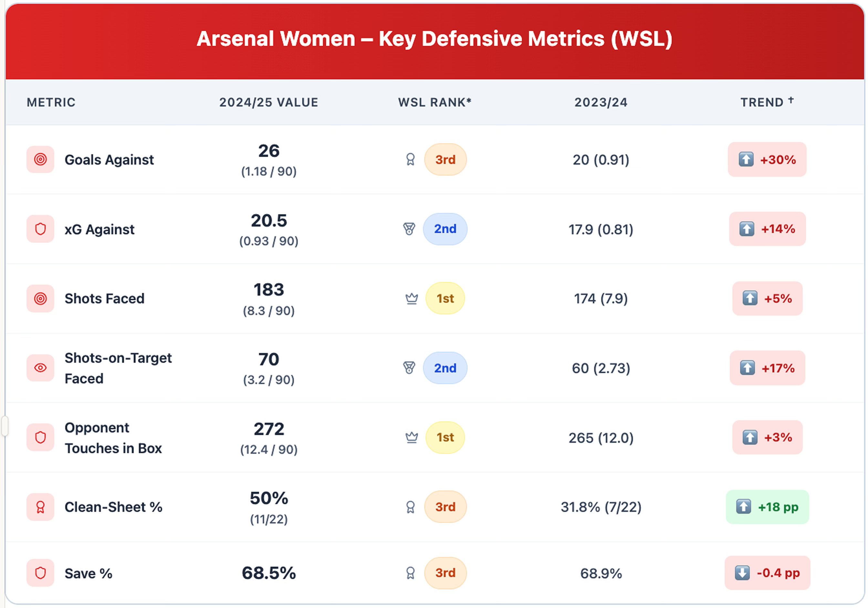868x608 pixels.
Task: Click the target icon beside Shots Faced
Action: click(40, 299)
